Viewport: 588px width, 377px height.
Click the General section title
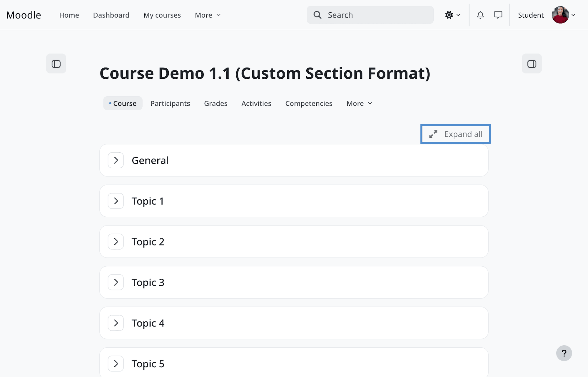pyautogui.click(x=150, y=160)
